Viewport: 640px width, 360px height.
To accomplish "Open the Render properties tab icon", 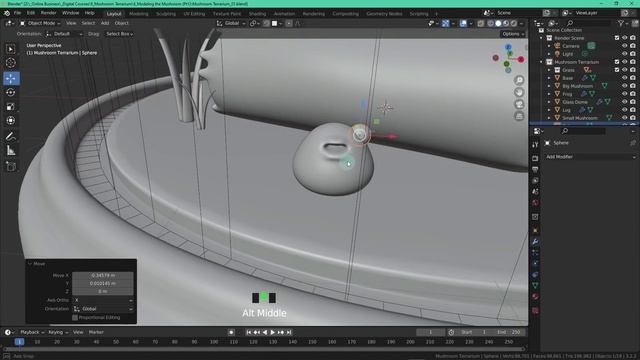I will click(x=535, y=158).
